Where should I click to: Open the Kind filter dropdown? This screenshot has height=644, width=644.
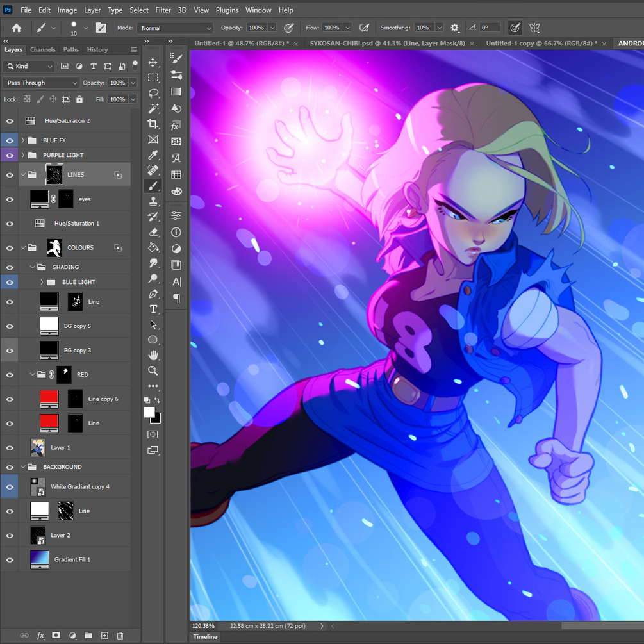point(29,66)
